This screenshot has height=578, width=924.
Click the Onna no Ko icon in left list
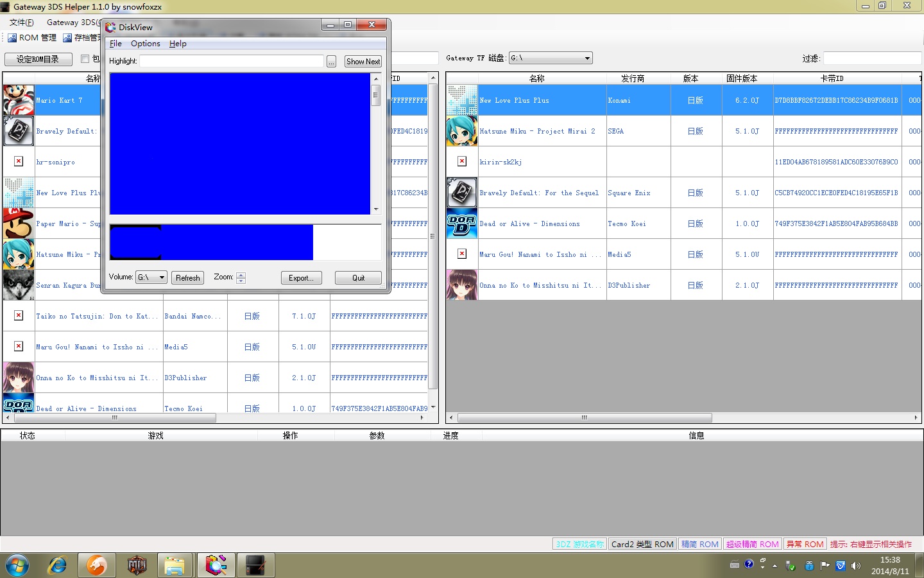pyautogui.click(x=19, y=378)
